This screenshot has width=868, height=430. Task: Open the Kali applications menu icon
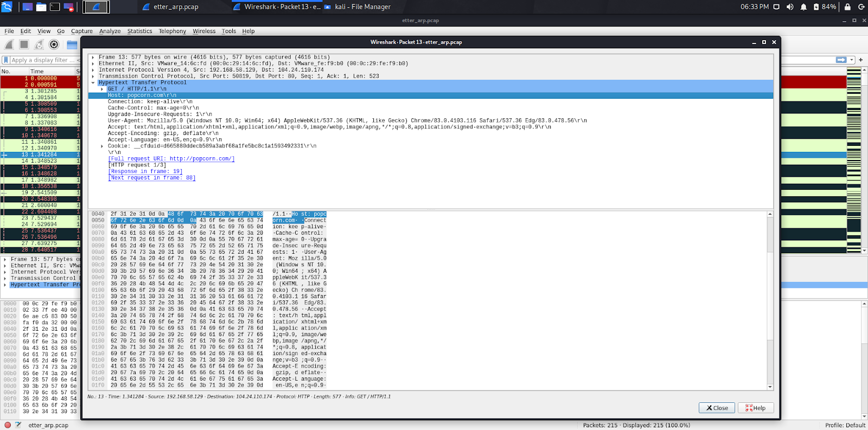[7, 7]
